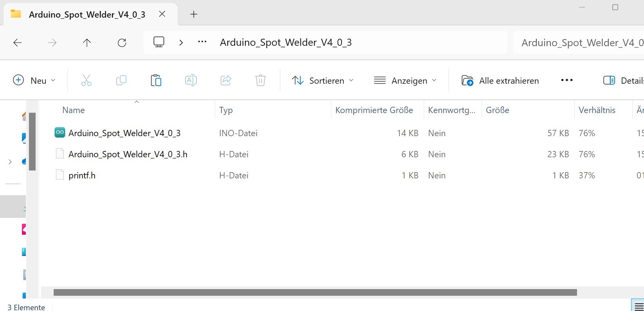Click the Copy icon in the toolbar
644x311 pixels.
(x=121, y=81)
